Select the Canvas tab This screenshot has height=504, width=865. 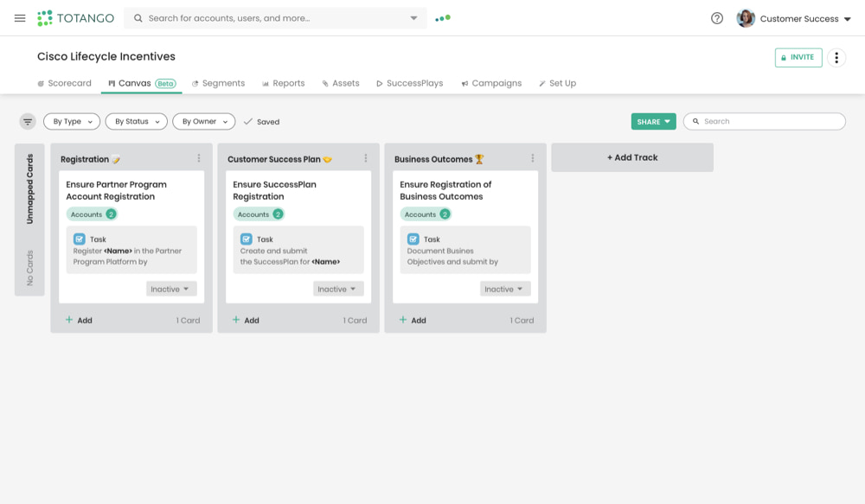142,83
